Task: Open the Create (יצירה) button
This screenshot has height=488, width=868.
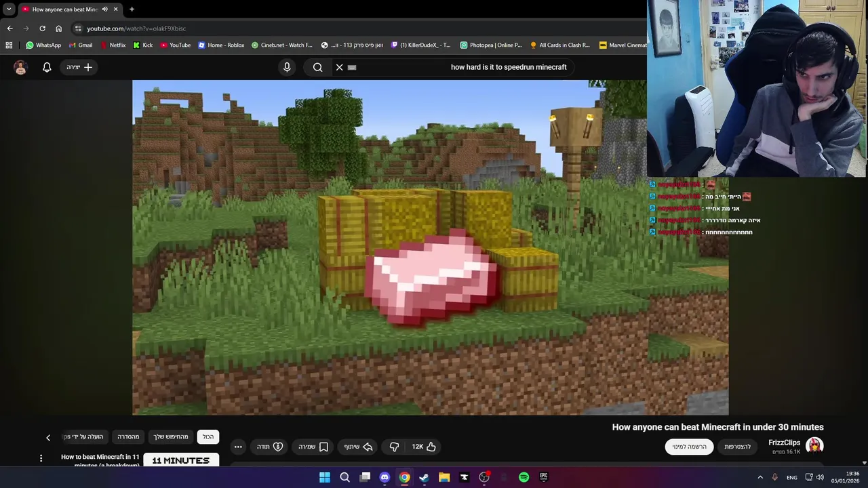Action: click(x=79, y=67)
